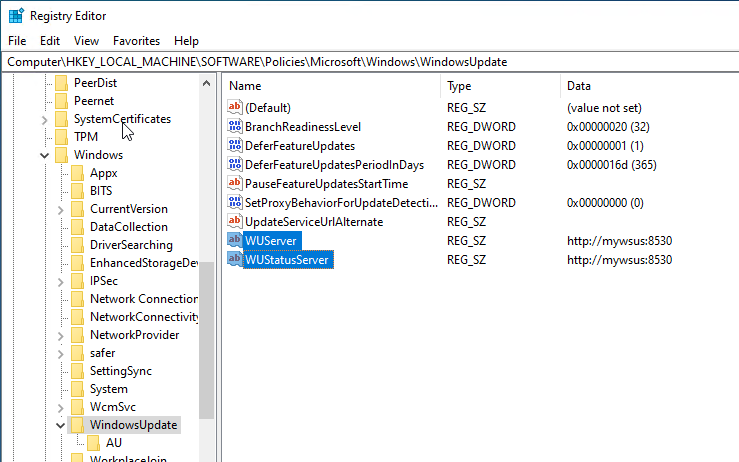Click the Registry Editor app icon in title bar
Image resolution: width=739 pixels, height=462 pixels.
coord(16,16)
